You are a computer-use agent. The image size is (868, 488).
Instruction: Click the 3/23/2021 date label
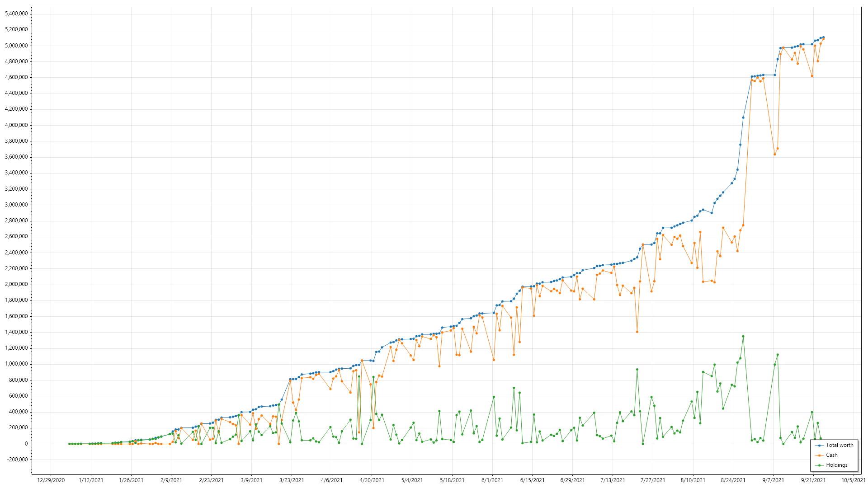292,480
